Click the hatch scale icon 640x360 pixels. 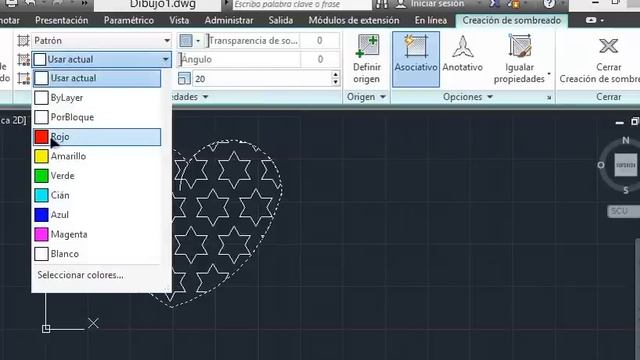(184, 78)
